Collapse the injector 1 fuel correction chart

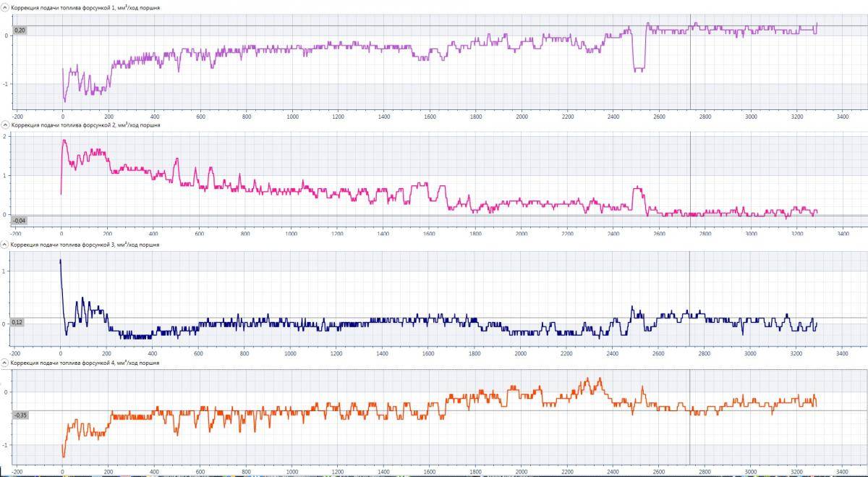4,7
